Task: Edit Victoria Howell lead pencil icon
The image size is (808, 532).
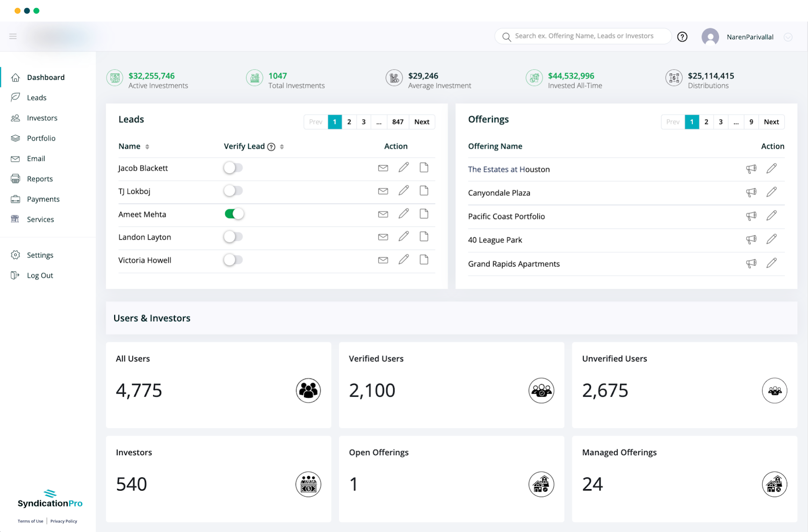Action: coord(403,260)
